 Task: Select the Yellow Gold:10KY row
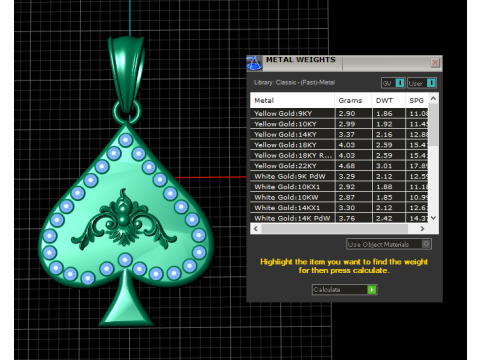click(339, 124)
